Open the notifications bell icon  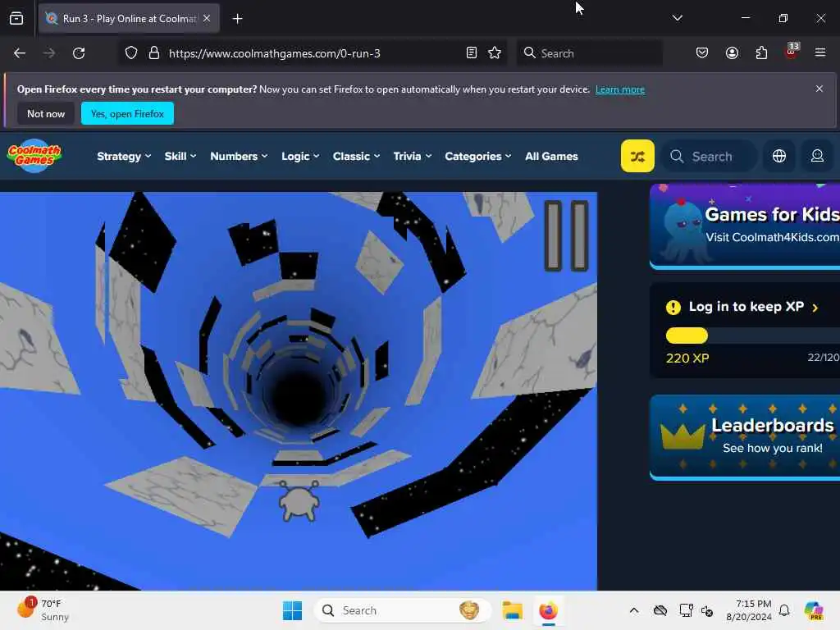click(x=784, y=610)
